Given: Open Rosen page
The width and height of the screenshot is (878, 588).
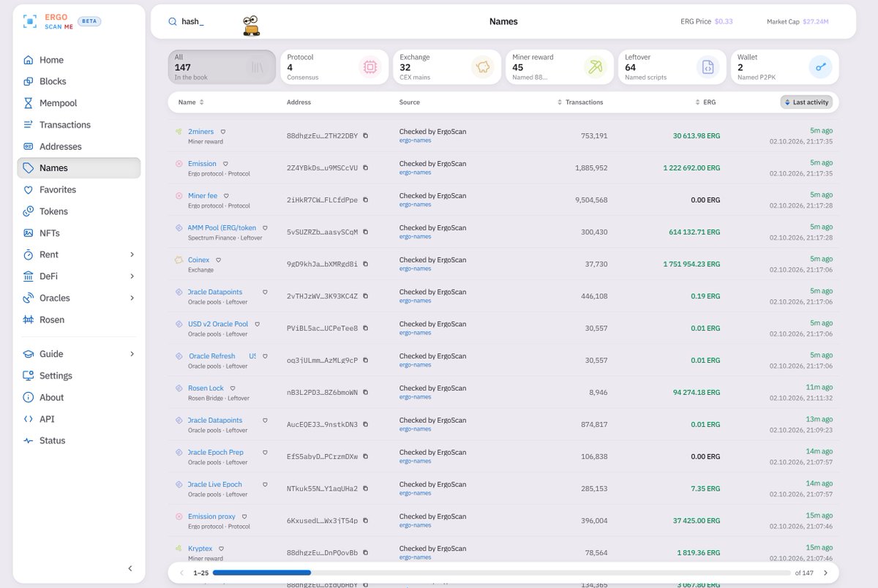Looking at the screenshot, I should (x=79, y=320).
